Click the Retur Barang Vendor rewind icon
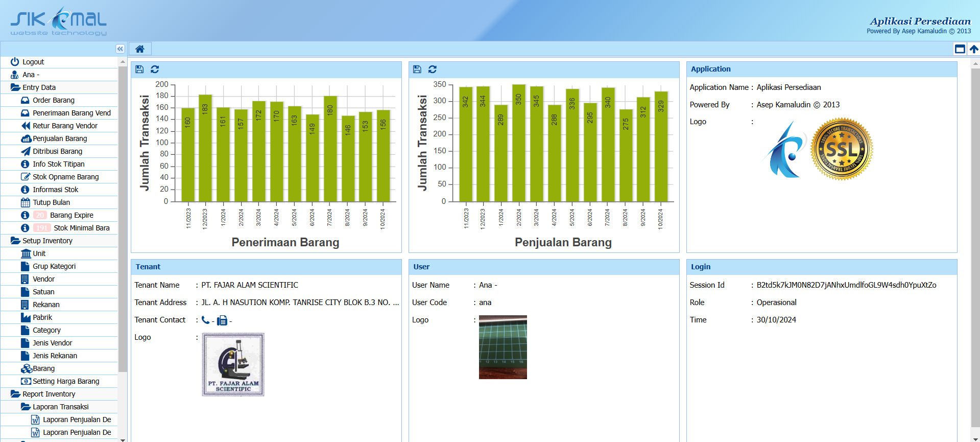980x442 pixels. (x=25, y=126)
